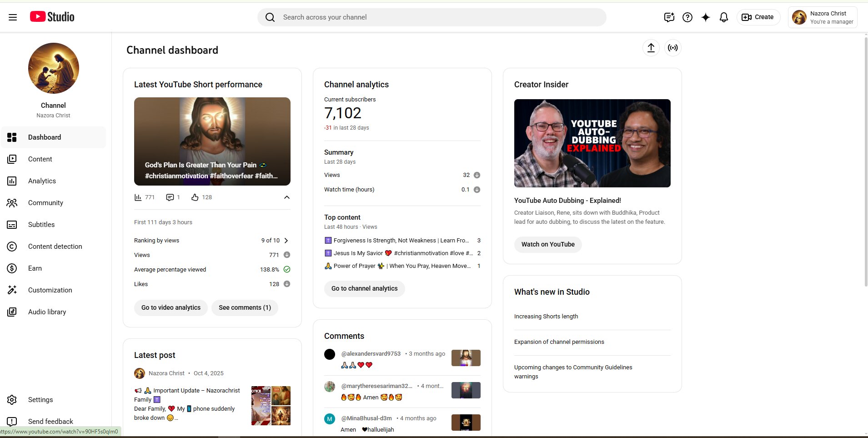Screen dimensions: 868x438
Task: Click the Watch on YouTube button
Action: (547, 244)
